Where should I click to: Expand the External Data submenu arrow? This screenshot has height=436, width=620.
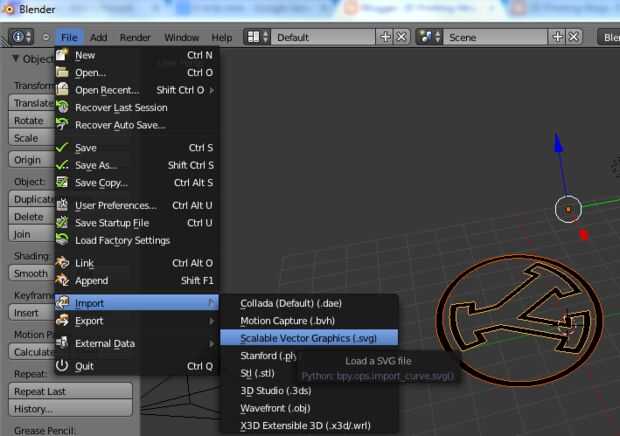click(212, 344)
